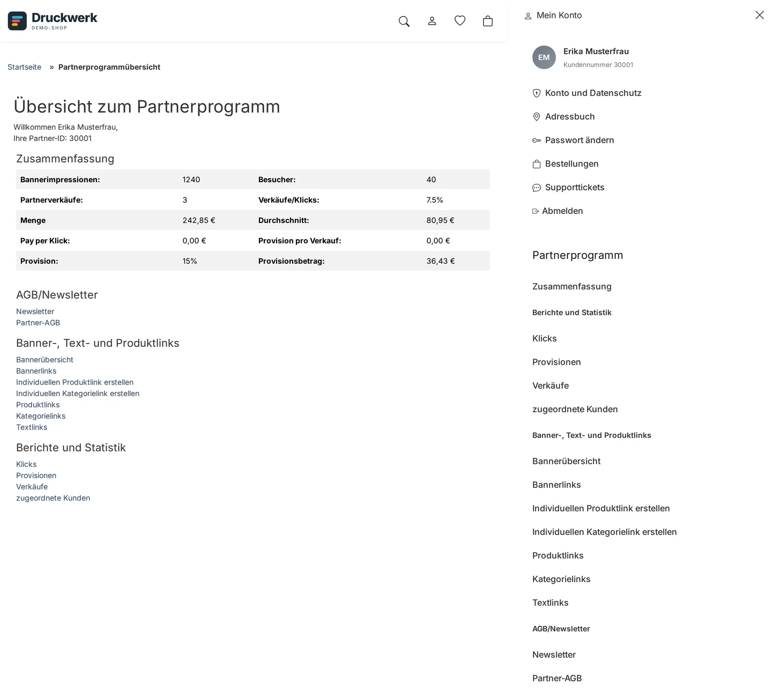The height and width of the screenshot is (700, 772).
Task: Open Supporttickets via its chat bubble icon
Action: (537, 188)
